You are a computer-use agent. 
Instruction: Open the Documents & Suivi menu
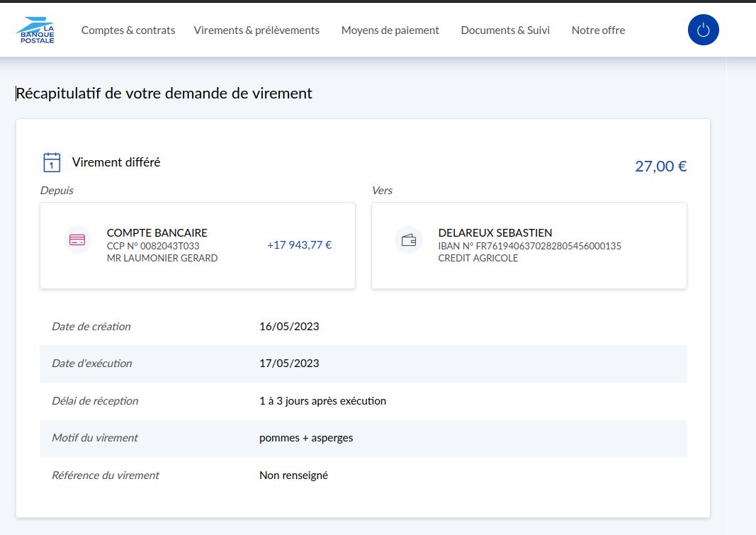(505, 30)
